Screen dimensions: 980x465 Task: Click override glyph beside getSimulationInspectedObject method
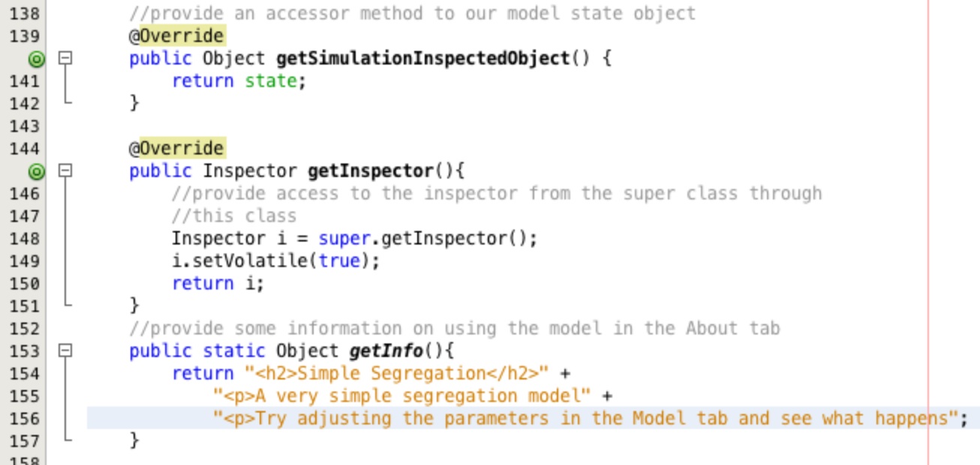(x=36, y=58)
